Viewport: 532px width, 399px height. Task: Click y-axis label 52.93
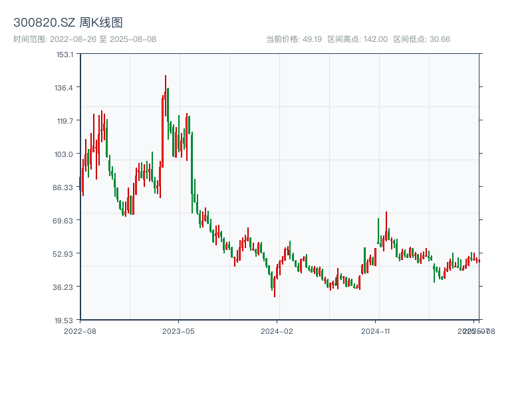(x=63, y=254)
